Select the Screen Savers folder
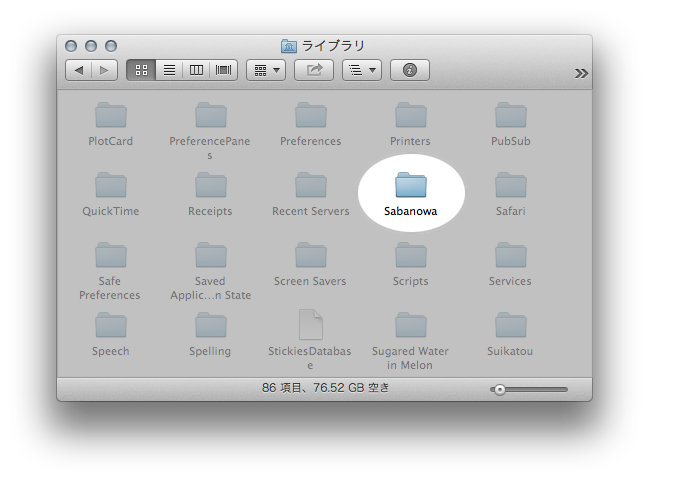680x480 pixels. [x=311, y=255]
